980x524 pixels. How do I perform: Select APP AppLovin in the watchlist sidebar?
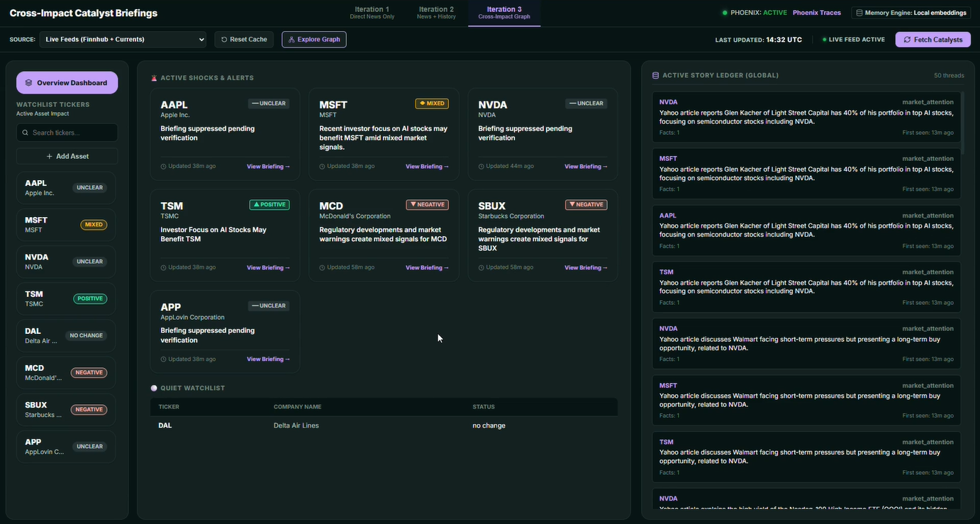pyautogui.click(x=66, y=446)
